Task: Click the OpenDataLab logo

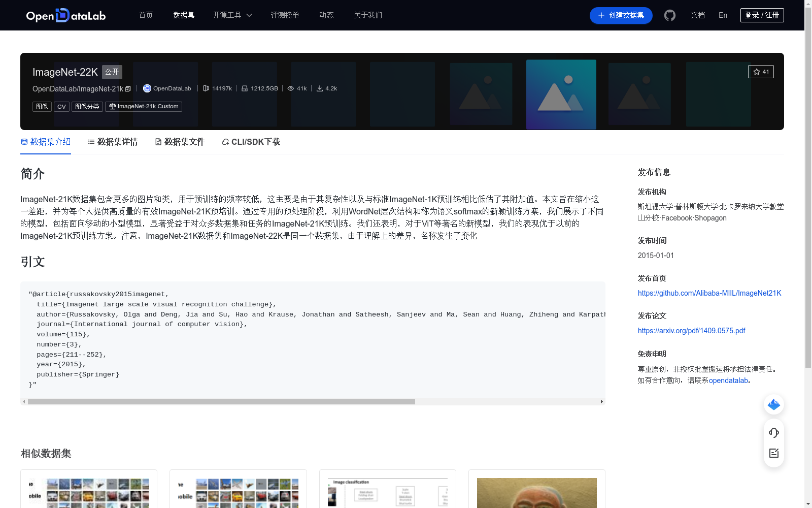Action: (66, 15)
